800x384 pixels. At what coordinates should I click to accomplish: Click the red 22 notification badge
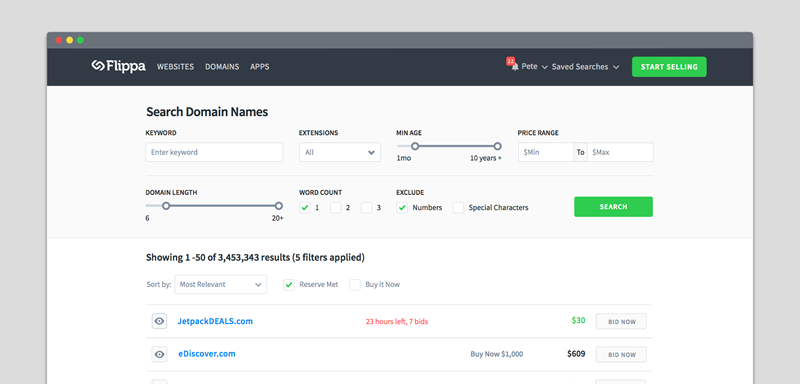(510, 61)
